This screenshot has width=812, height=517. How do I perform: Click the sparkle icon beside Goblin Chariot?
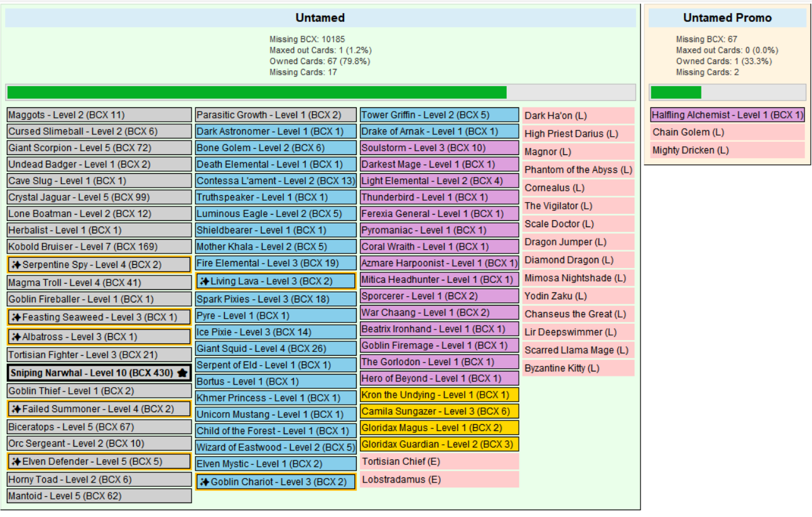(205, 482)
